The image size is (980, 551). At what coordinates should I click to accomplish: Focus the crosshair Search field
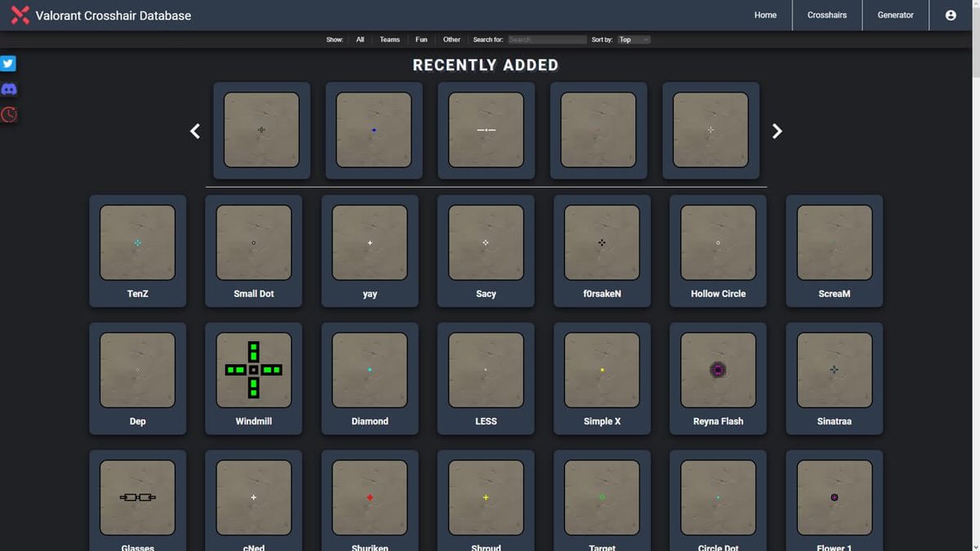[547, 39]
